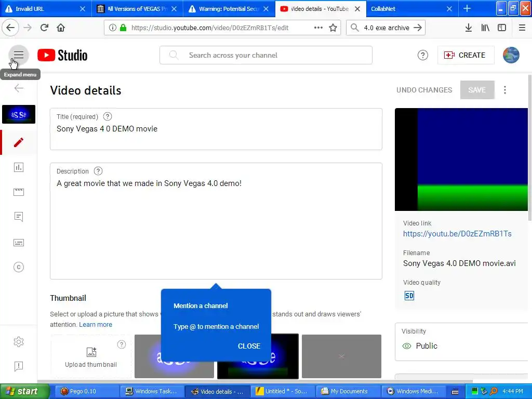This screenshot has height=399, width=532.
Task: Open the Visibility Public selector
Action: (x=461, y=342)
